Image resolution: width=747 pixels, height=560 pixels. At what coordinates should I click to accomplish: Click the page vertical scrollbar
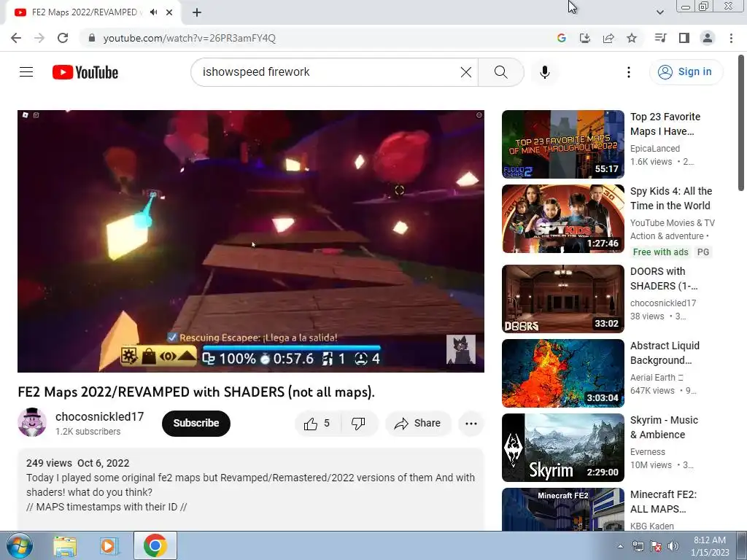(742, 123)
